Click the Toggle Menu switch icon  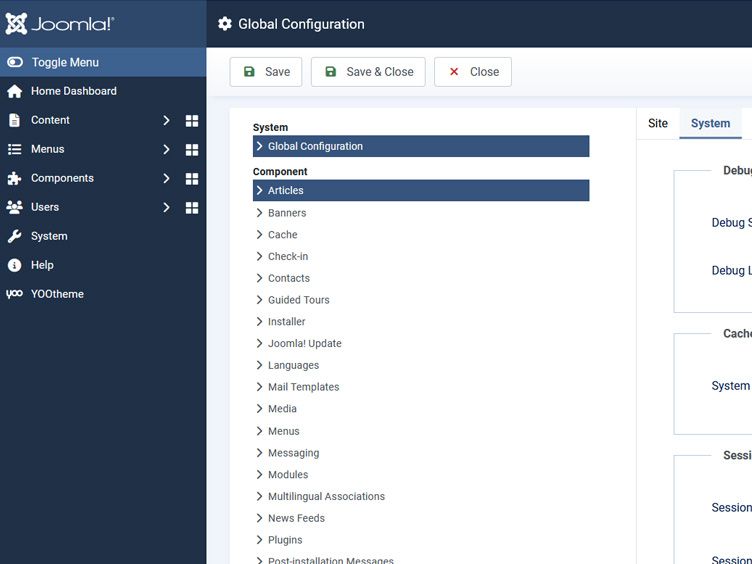tap(15, 62)
